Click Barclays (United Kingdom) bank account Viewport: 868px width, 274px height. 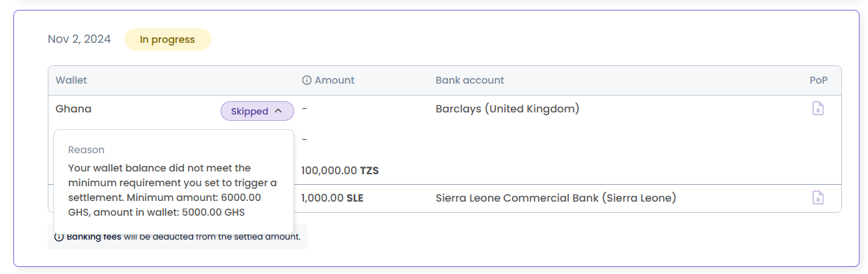(507, 109)
